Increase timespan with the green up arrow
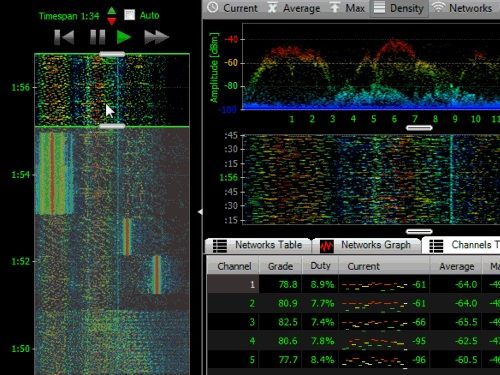This screenshot has height=375, width=500. (112, 11)
